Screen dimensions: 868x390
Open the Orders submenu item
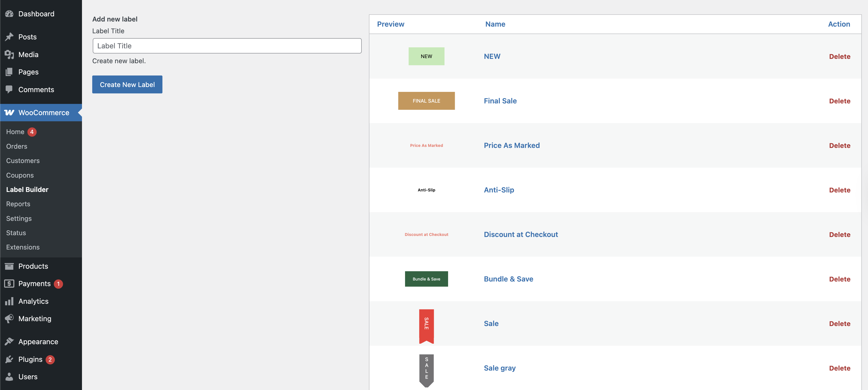click(x=16, y=146)
